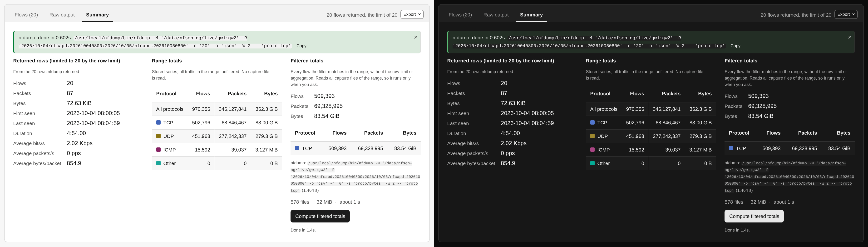This screenshot has width=868, height=247.
Task: Click "Done in 1.4s." status in dark panel
Action: [737, 230]
